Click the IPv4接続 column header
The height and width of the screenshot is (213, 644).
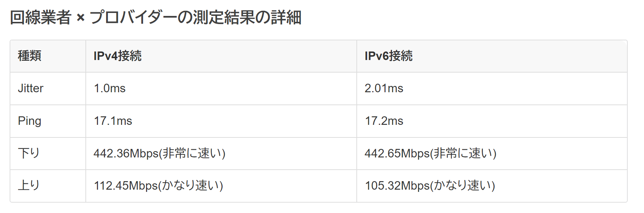click(x=118, y=56)
